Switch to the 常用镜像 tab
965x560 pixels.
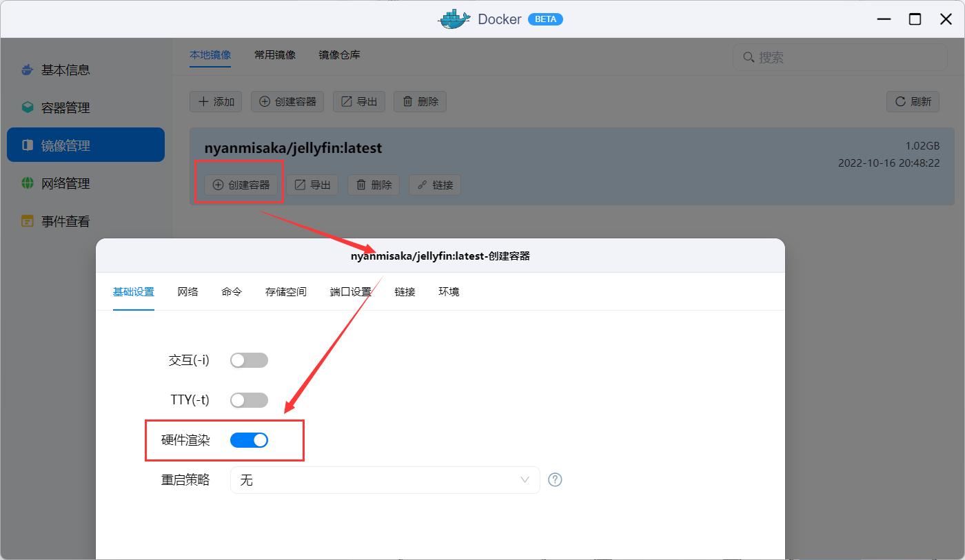[274, 54]
